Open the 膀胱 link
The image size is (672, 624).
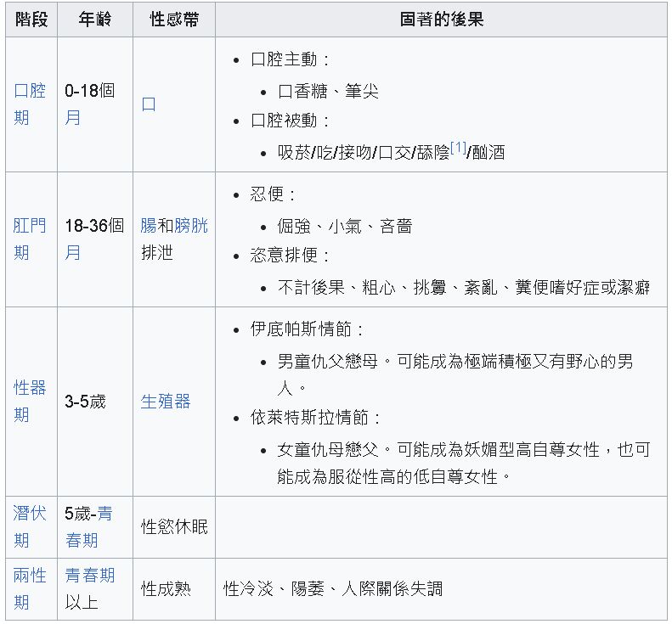(191, 226)
